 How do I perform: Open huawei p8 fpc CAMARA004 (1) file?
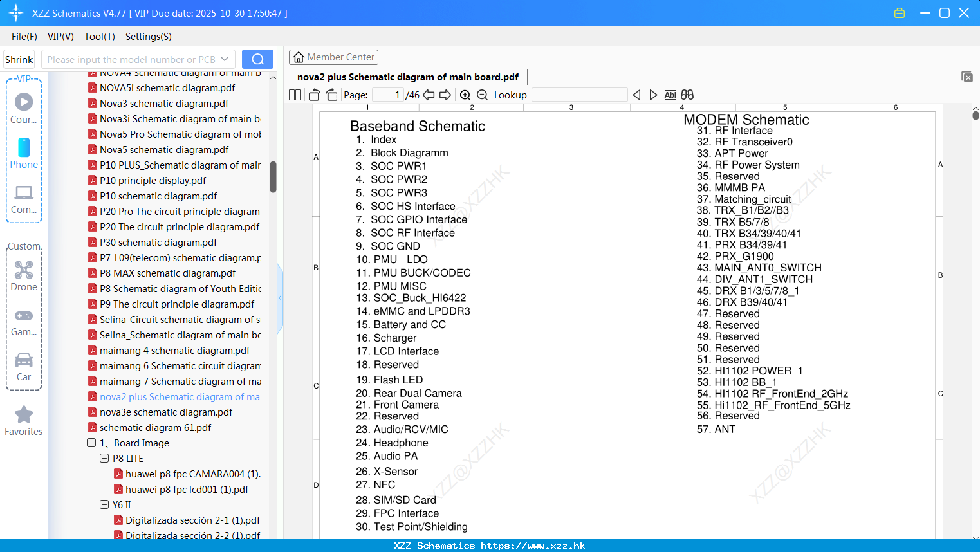[193, 474]
